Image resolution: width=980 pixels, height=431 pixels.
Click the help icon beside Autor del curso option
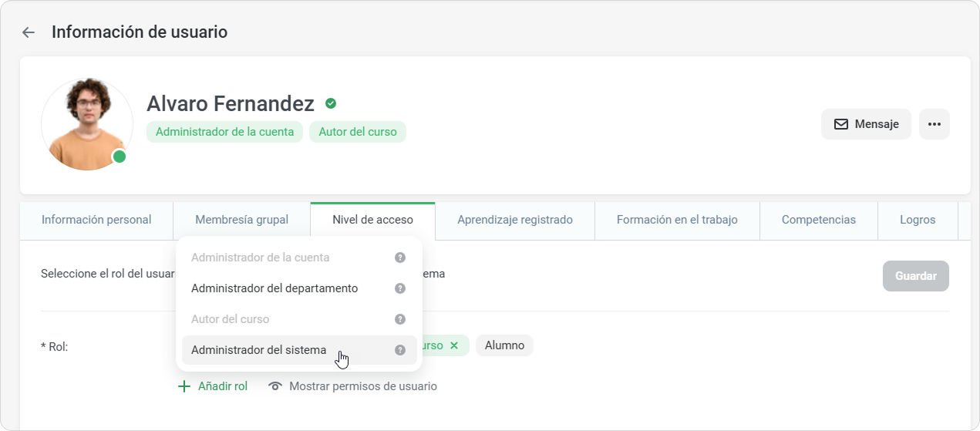(x=399, y=319)
